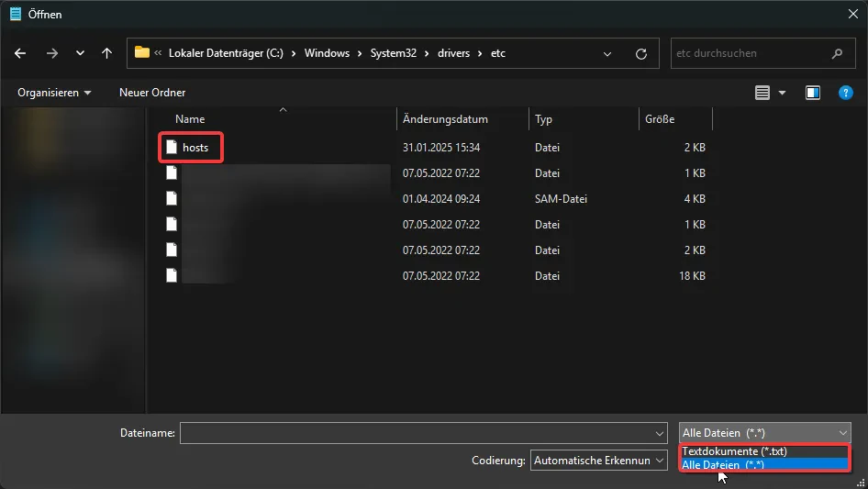Click the search magnifier icon

coord(837,53)
